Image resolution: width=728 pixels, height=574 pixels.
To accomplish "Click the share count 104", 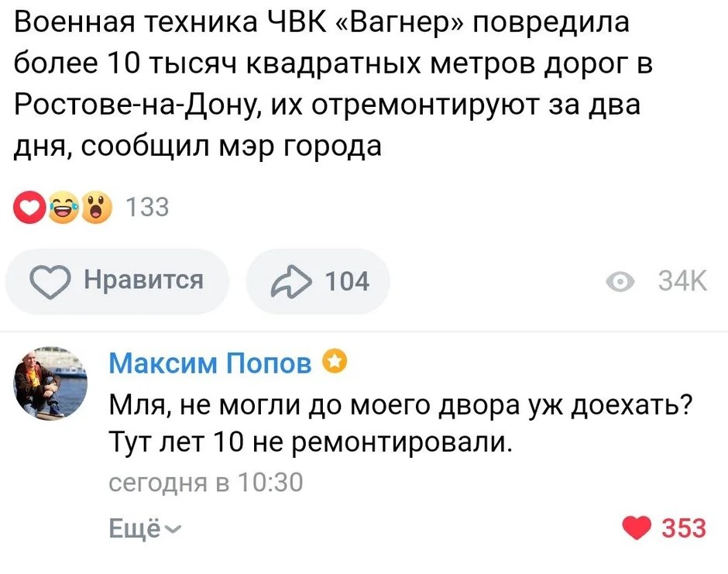I will tap(346, 280).
